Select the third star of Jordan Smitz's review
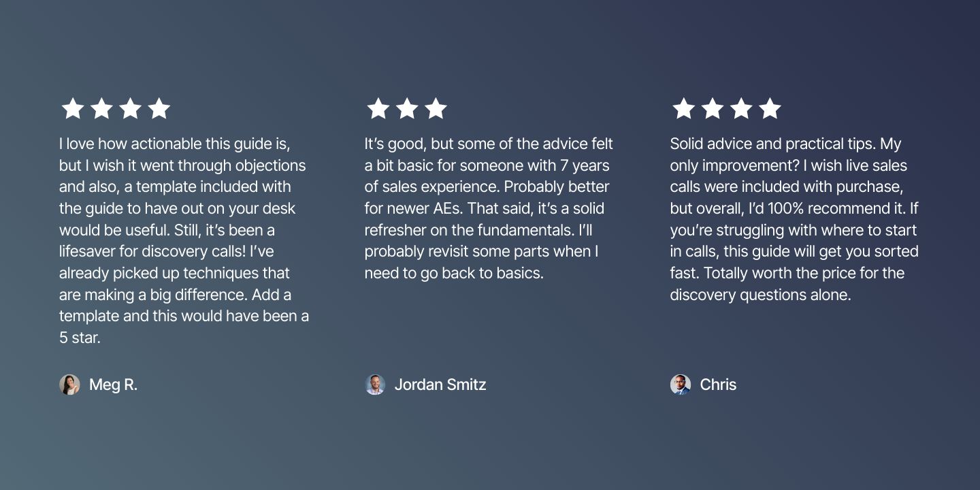Image resolution: width=980 pixels, height=490 pixels. (436, 108)
